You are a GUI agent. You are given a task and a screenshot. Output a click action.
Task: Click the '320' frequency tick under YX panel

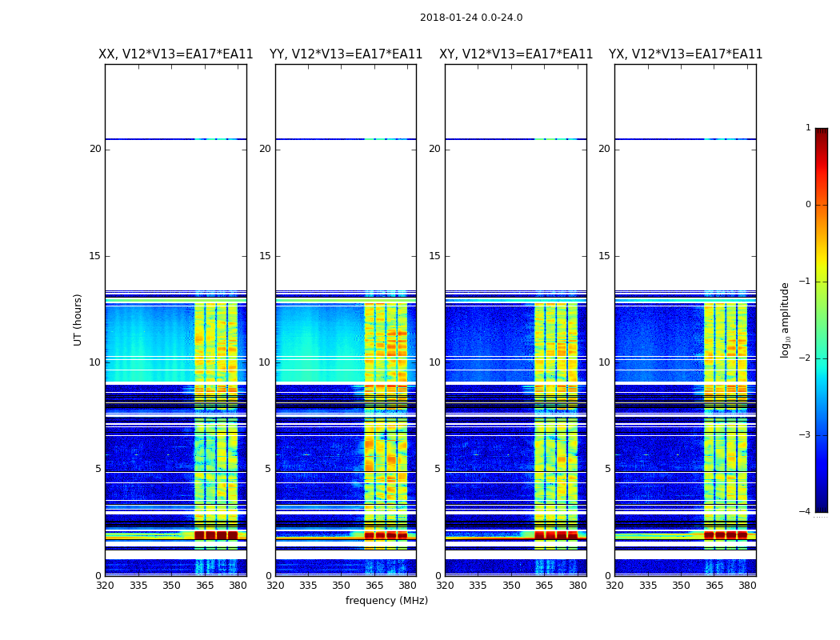615,586
